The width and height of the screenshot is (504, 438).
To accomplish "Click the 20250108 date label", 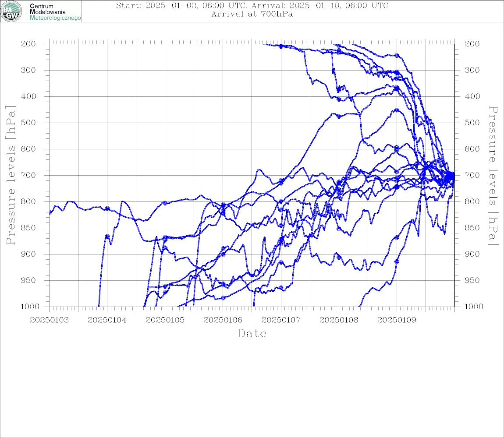I will click(x=339, y=320).
